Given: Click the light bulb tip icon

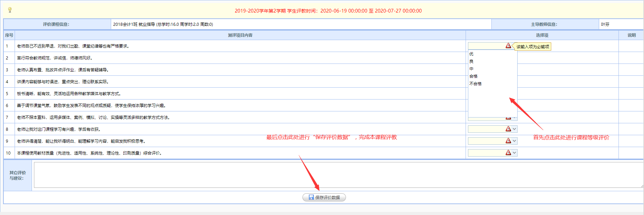Looking at the screenshot, I should coord(10,10).
